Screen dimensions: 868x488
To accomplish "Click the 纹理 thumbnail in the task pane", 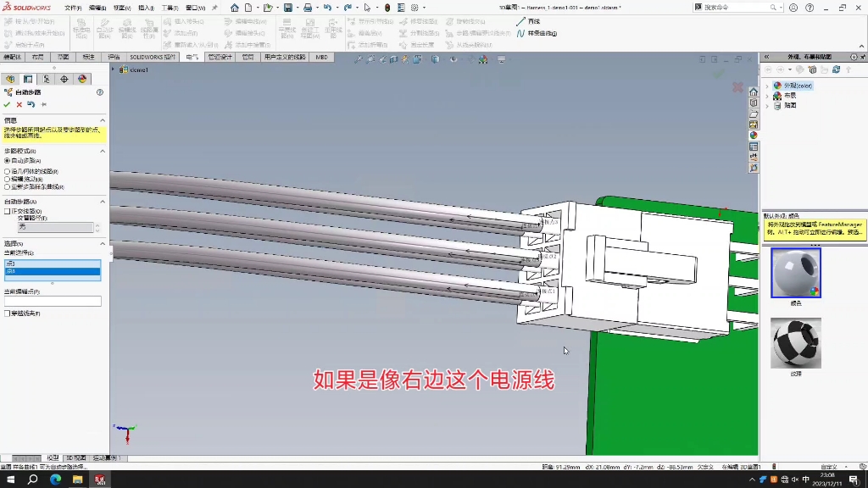I will click(797, 343).
